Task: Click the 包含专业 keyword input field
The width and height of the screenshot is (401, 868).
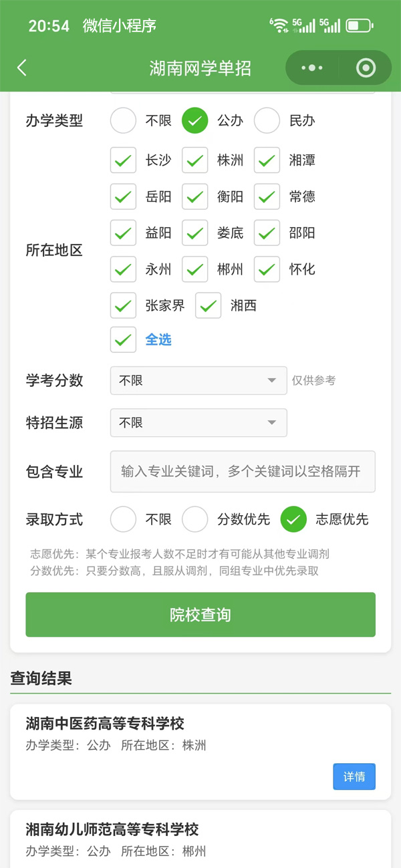Action: pyautogui.click(x=243, y=472)
